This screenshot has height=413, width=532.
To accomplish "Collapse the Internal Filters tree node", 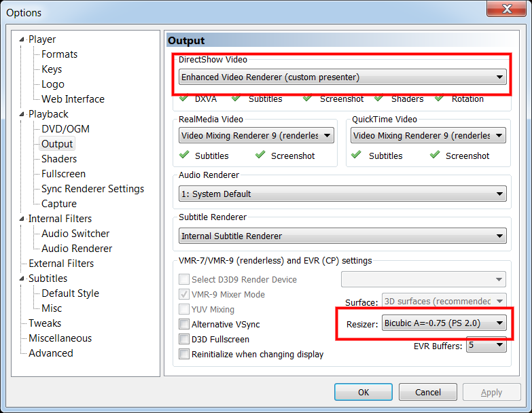I will point(22,219).
